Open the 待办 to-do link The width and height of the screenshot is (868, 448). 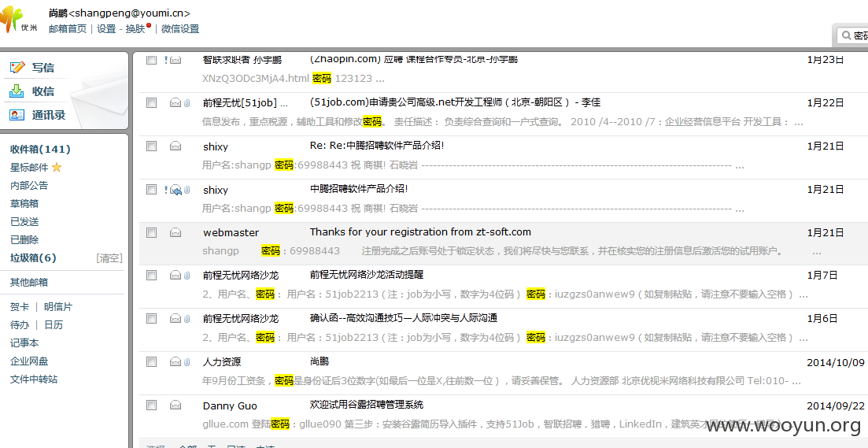(20, 325)
